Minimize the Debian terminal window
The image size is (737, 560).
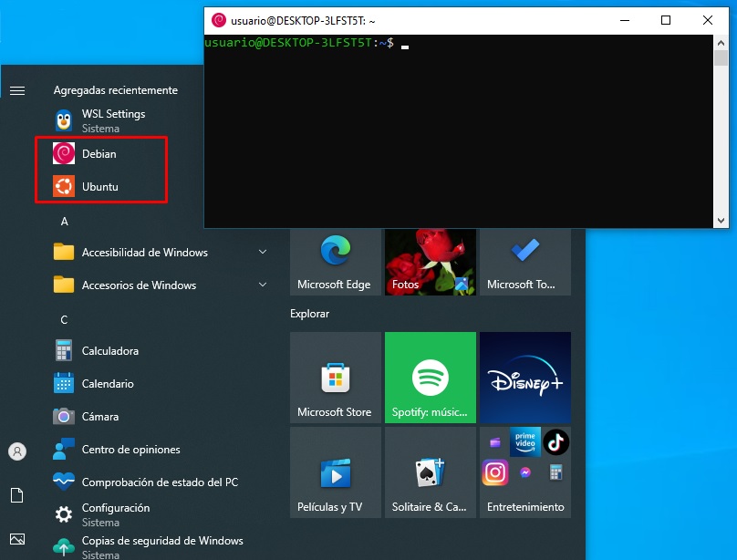pos(625,20)
